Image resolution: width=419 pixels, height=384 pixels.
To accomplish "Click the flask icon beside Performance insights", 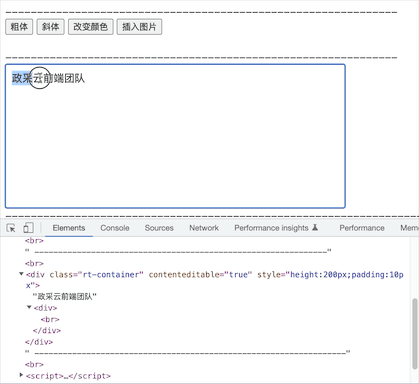I will (x=315, y=228).
